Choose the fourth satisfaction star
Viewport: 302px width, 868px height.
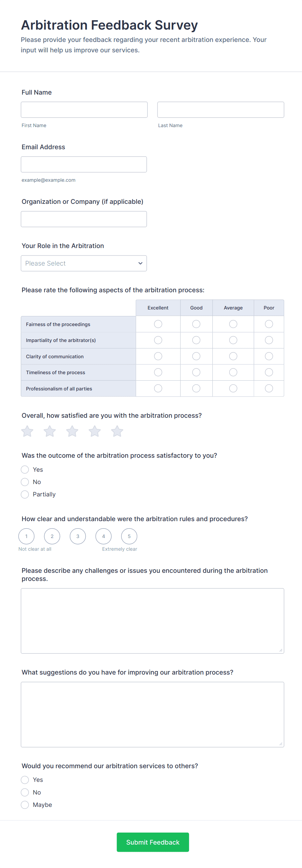coord(94,431)
